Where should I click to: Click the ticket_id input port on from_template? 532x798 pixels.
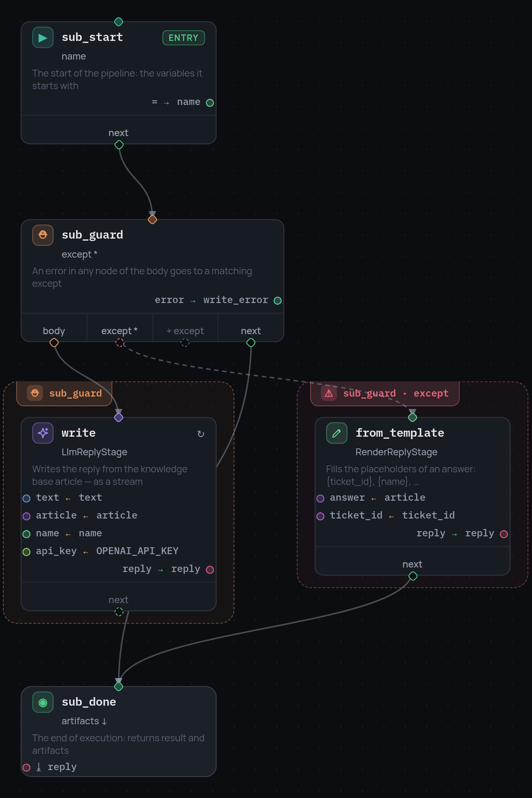pos(321,516)
